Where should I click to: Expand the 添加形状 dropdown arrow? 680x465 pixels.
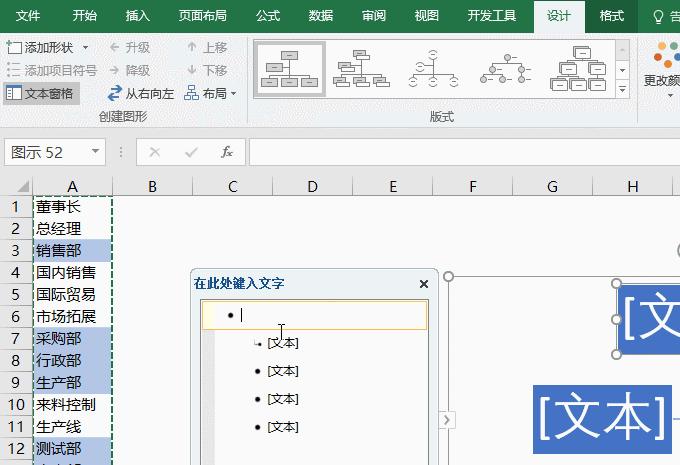85,47
